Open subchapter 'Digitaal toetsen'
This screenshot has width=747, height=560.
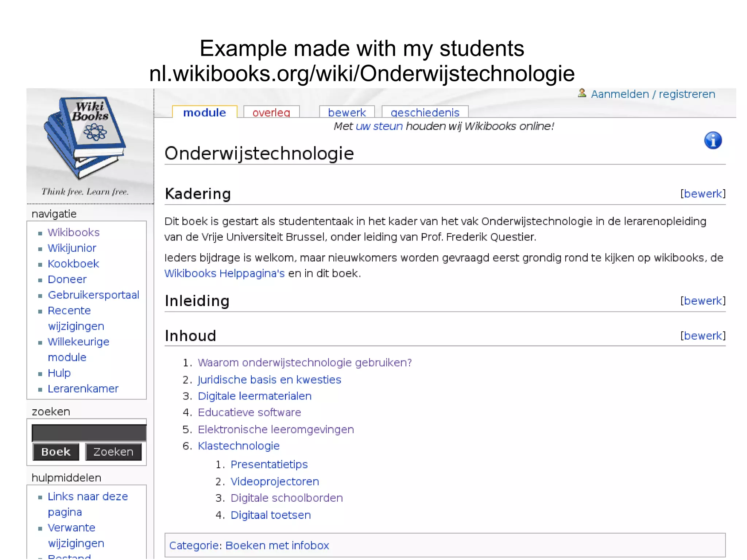click(271, 515)
